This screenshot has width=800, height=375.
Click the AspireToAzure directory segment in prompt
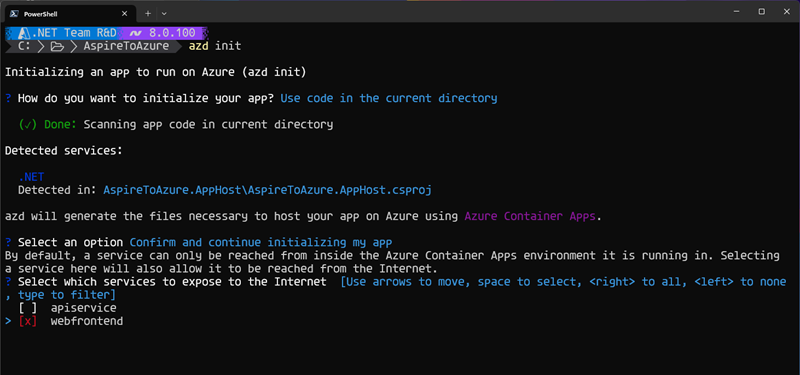(x=126, y=46)
